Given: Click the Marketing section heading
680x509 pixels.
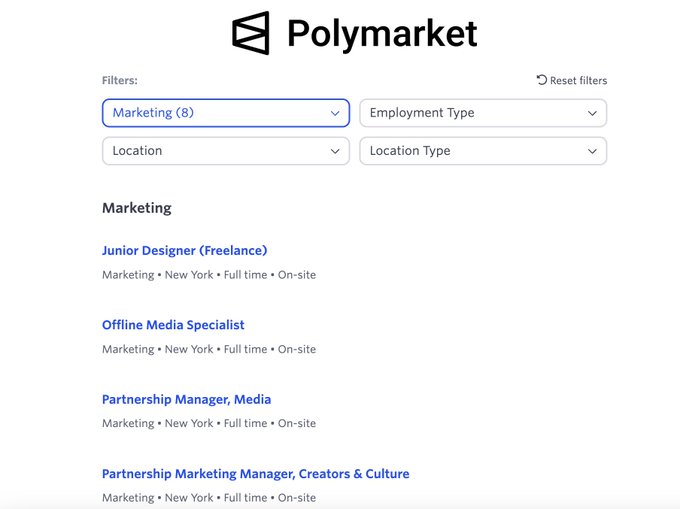Looking at the screenshot, I should click(137, 208).
